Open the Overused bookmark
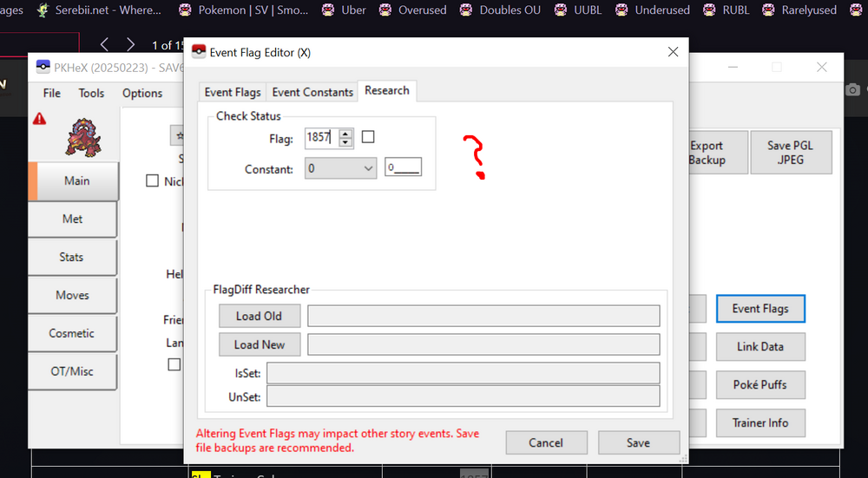Screen dimensions: 868x478 coord(412,10)
